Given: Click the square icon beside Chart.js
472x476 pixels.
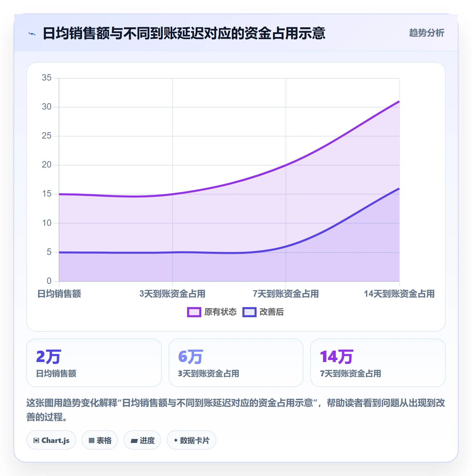Looking at the screenshot, I should [x=36, y=441].
